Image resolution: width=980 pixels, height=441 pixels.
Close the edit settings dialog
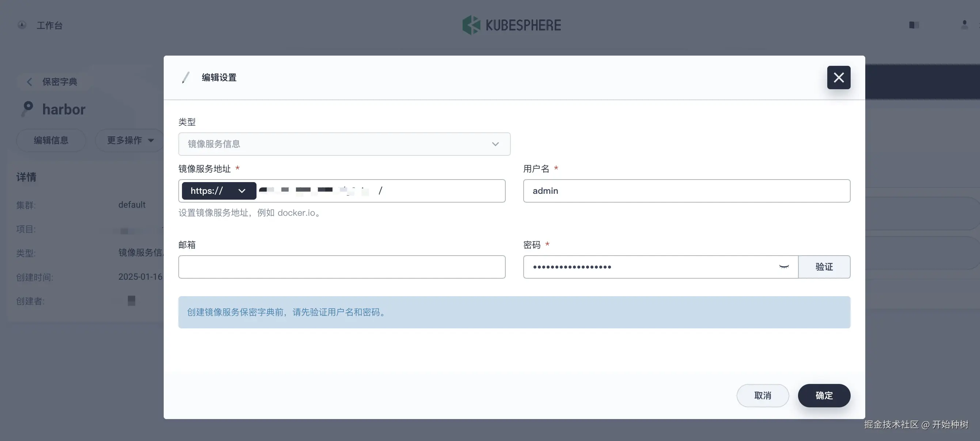(x=839, y=78)
